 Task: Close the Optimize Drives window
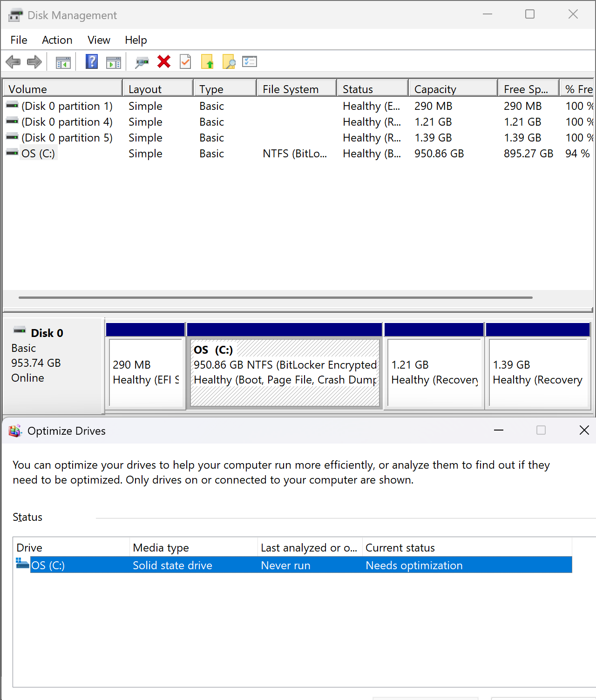click(x=584, y=430)
